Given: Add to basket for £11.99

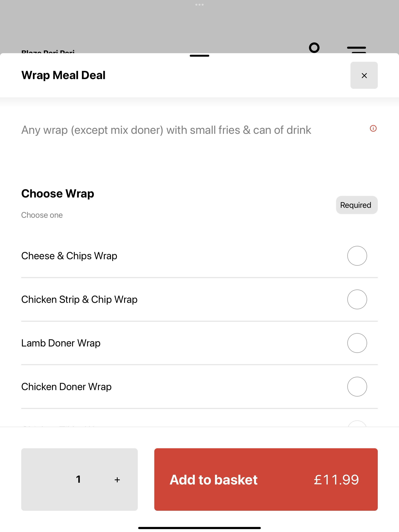Looking at the screenshot, I should 266,479.
